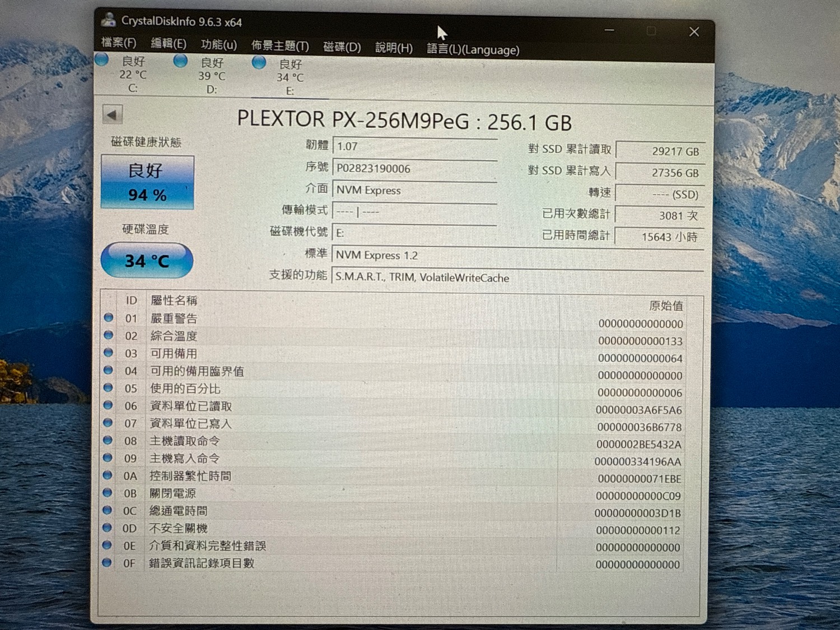Click status dot for attribute 04 可用的備用臨界值
Screen dimensions: 840x630
coord(109,370)
